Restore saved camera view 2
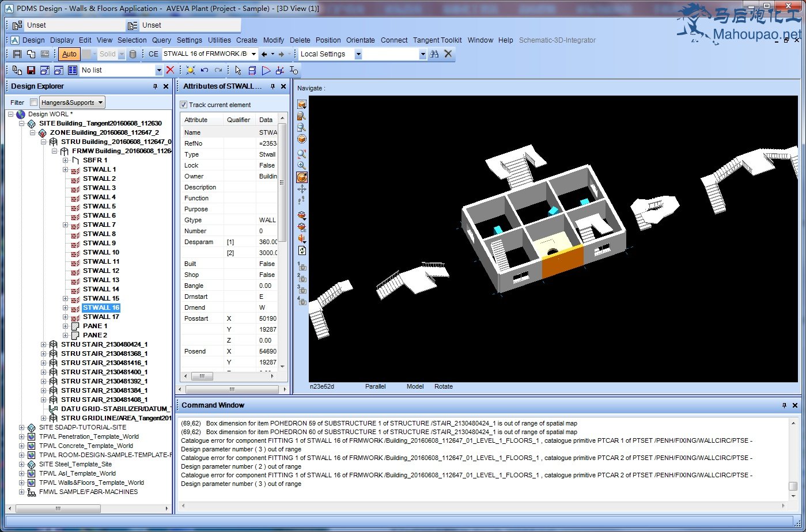The width and height of the screenshot is (806, 532). (x=302, y=278)
